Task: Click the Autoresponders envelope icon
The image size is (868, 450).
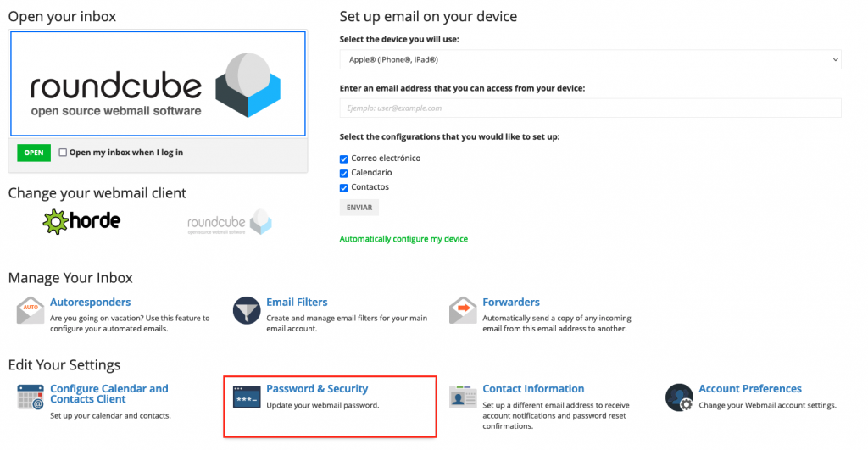Action: tap(31, 310)
